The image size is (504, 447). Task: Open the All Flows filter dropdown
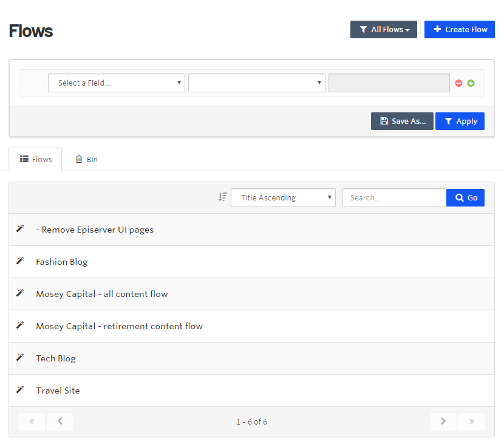(383, 29)
